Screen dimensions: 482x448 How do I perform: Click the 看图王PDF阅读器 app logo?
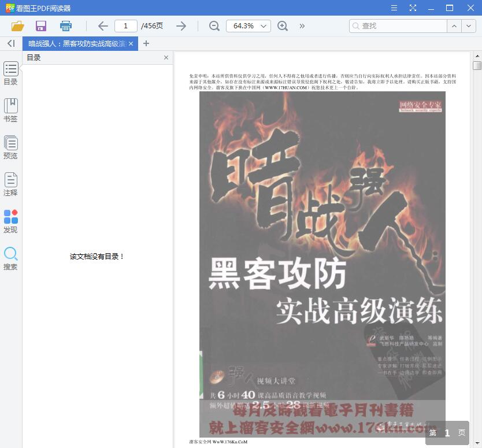pos(10,8)
